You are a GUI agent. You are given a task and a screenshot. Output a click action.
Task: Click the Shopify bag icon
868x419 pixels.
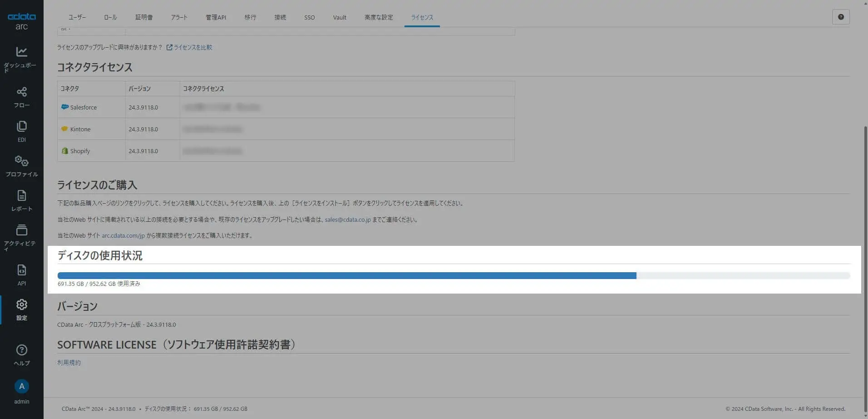[x=64, y=150]
